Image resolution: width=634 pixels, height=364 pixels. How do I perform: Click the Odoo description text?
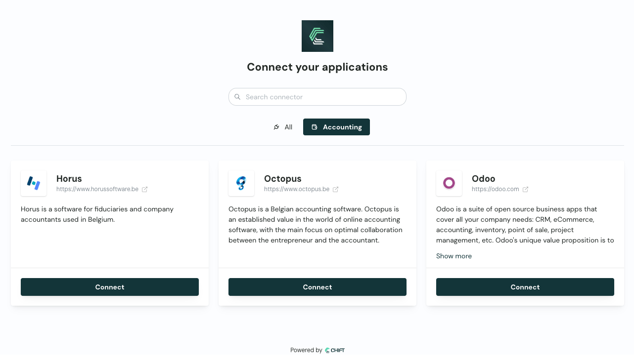525,225
